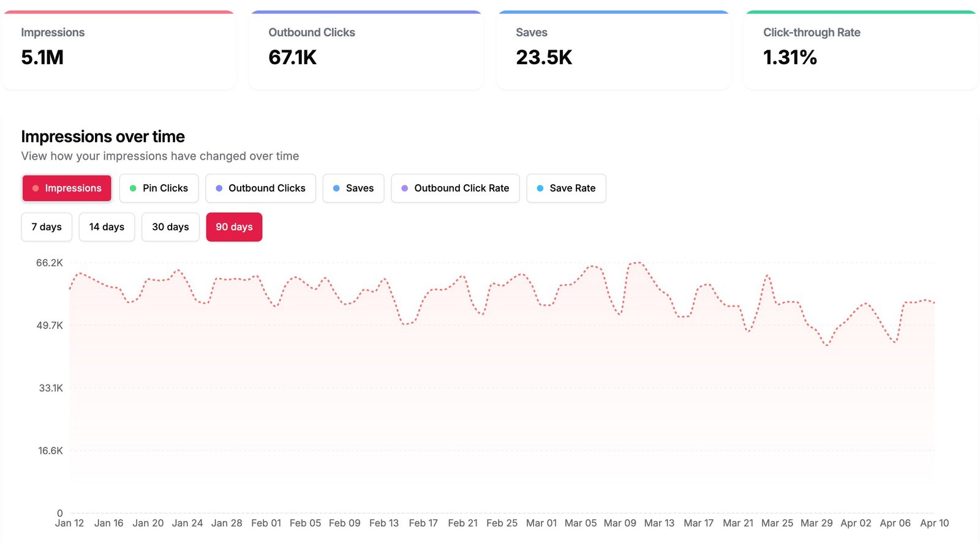Click the Jan 20 x-axis label
The image size is (980, 543).
click(148, 523)
